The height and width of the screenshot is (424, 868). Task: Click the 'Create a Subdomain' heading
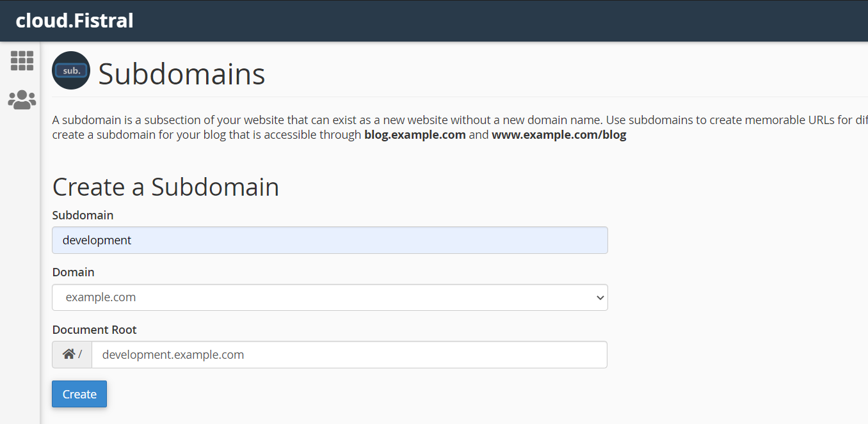165,187
